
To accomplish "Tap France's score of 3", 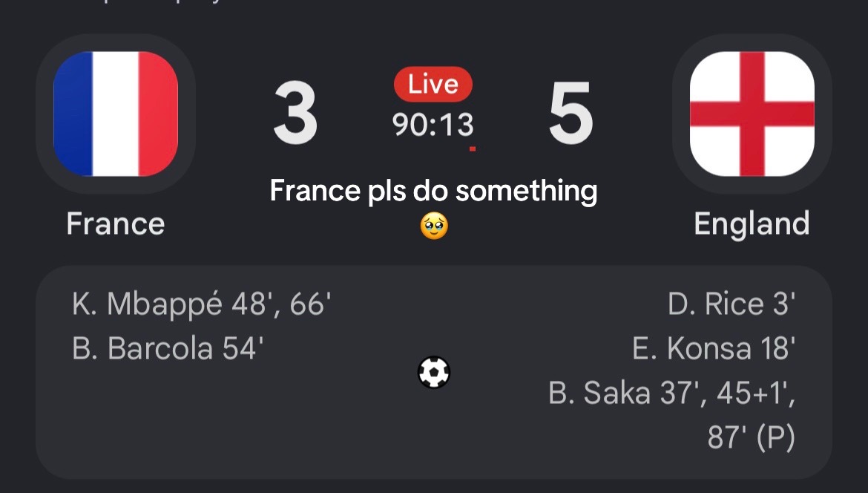I will [x=295, y=113].
